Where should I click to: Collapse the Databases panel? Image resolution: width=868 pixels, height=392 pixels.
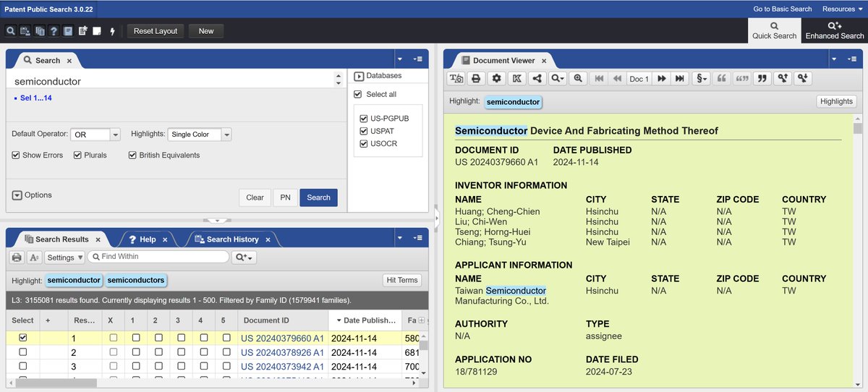click(x=359, y=75)
